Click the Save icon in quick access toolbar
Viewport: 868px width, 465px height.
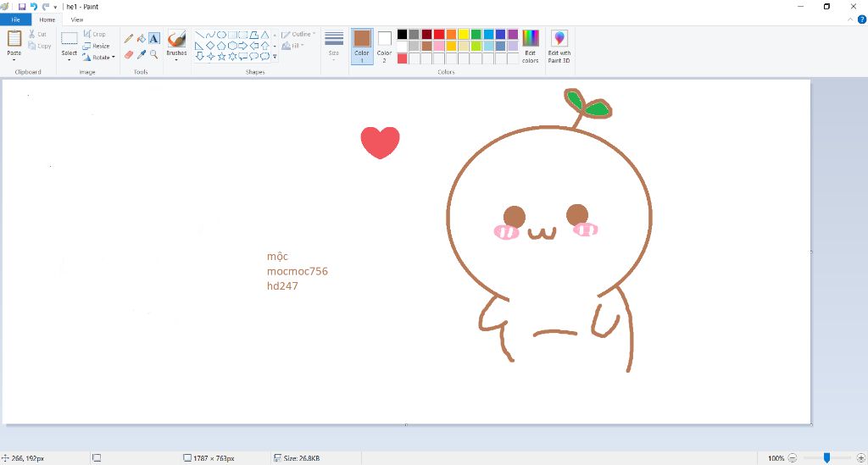tap(22, 7)
